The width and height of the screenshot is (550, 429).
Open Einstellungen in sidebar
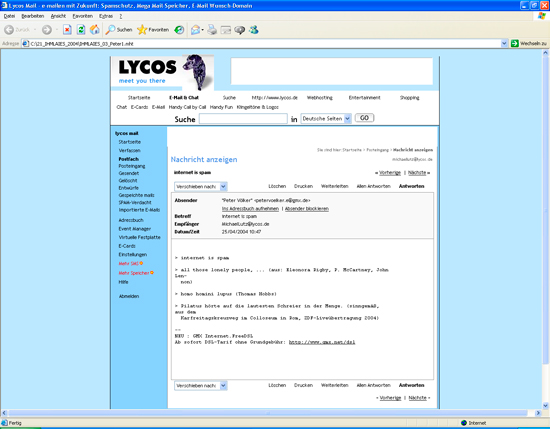(133, 254)
